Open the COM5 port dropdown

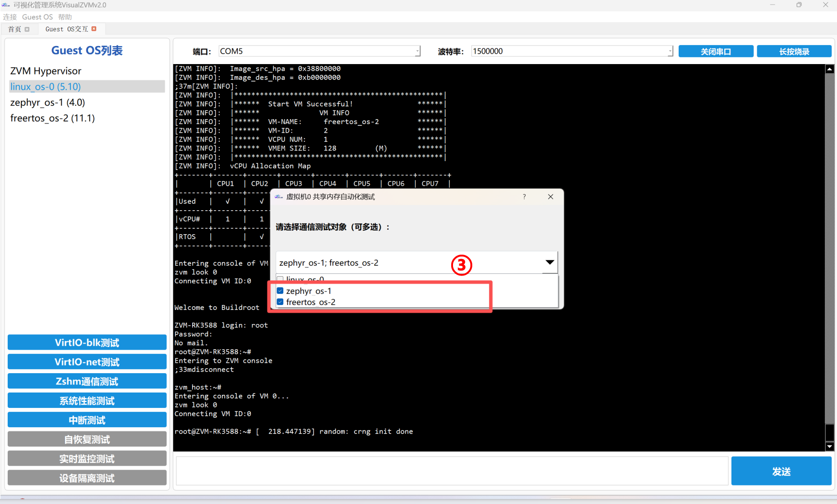417,51
